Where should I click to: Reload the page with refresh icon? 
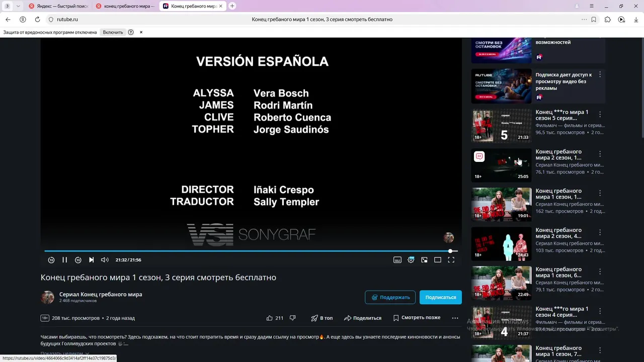37,19
